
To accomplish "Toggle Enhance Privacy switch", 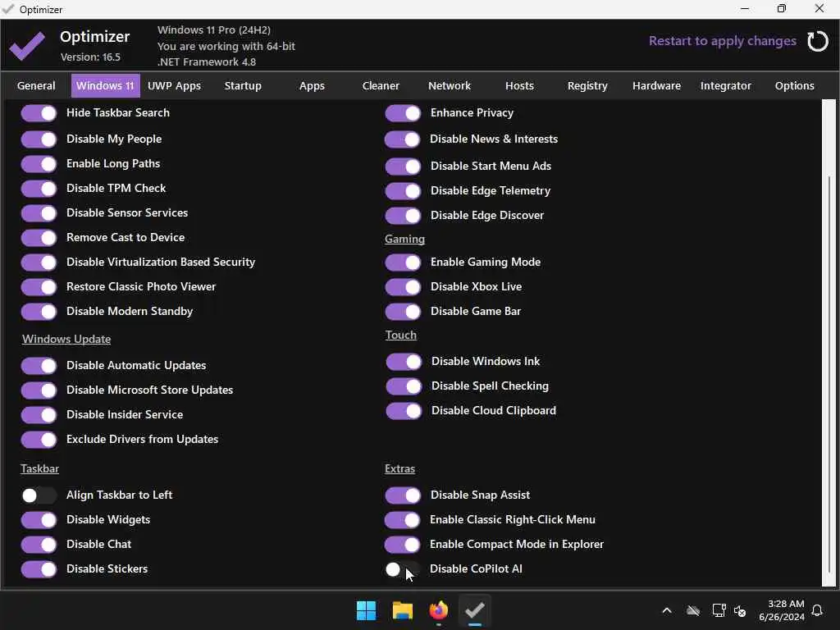I will click(x=403, y=113).
